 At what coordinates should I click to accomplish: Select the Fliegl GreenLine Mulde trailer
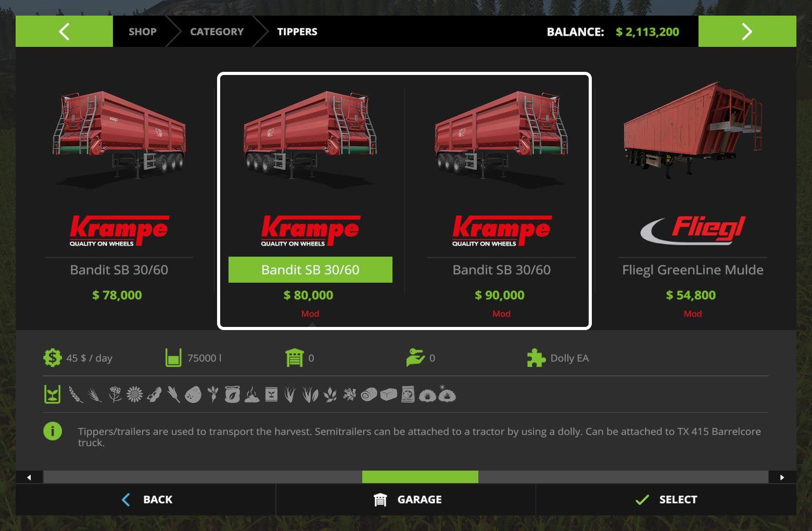[693, 198]
